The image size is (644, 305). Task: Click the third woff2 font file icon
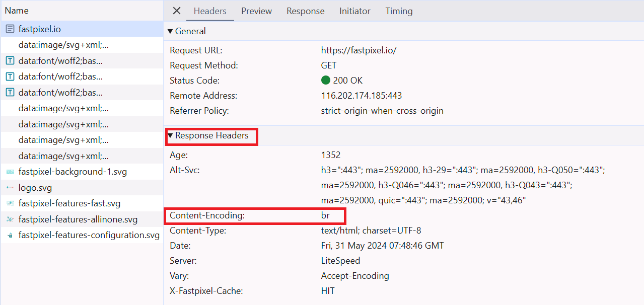tap(10, 93)
